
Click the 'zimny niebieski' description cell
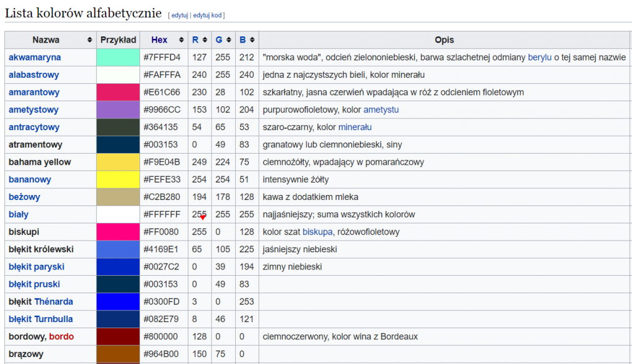444,267
